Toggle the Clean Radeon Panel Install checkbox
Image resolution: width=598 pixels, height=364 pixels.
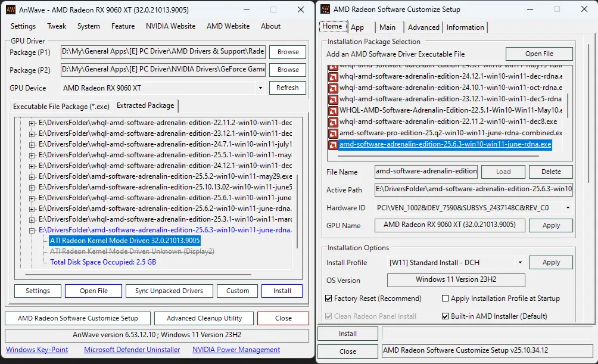click(x=328, y=316)
